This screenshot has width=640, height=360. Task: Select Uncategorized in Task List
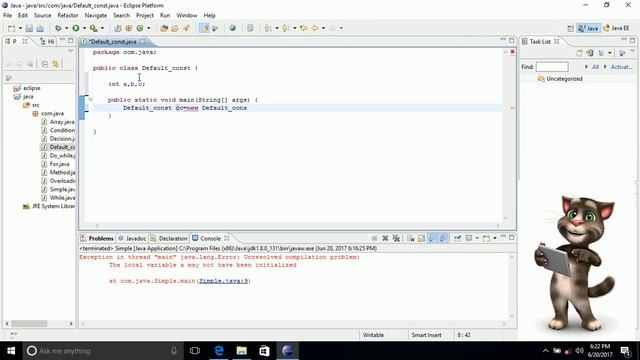(x=560, y=79)
